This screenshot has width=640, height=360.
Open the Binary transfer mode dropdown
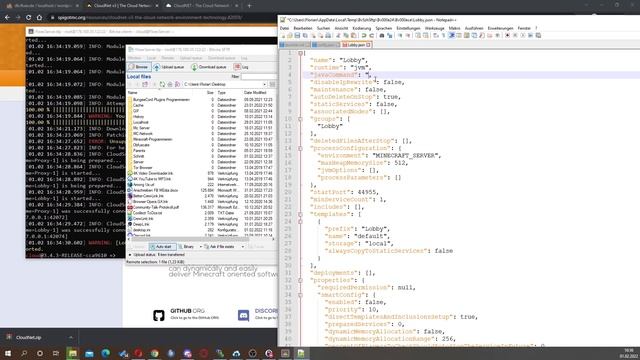[x=200, y=247]
